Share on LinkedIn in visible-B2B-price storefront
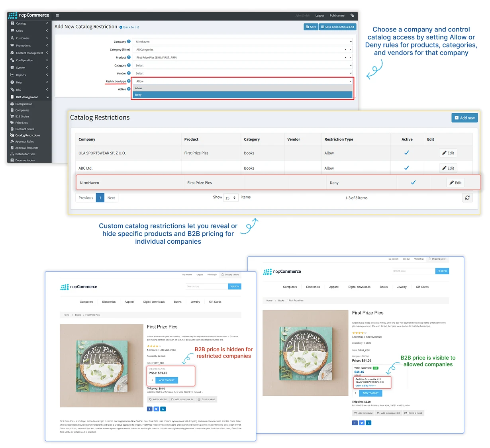490x448 pixels. click(x=368, y=423)
